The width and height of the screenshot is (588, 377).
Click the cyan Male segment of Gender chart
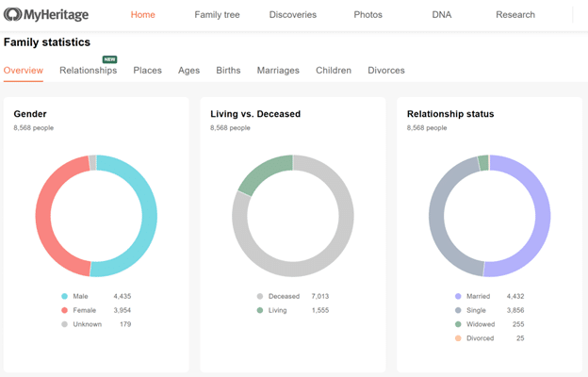click(x=150, y=216)
